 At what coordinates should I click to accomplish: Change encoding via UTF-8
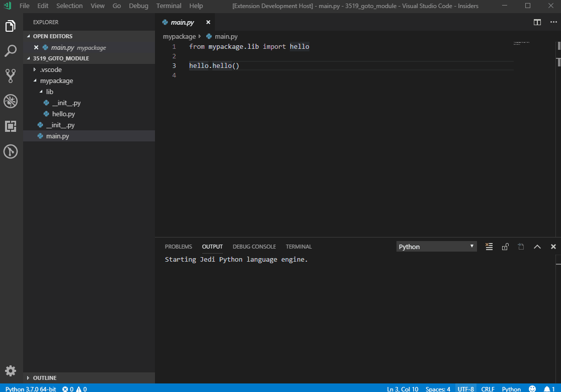click(466, 389)
